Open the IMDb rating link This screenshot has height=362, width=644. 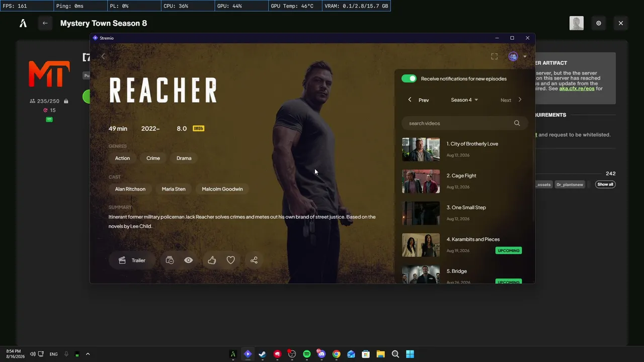click(x=191, y=129)
